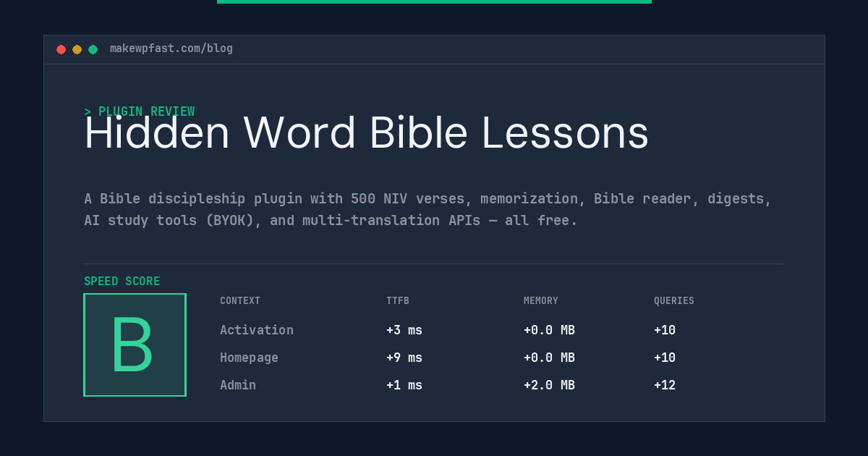The height and width of the screenshot is (456, 868).
Task: Click the plugin description paragraph
Action: pyautogui.click(x=428, y=209)
